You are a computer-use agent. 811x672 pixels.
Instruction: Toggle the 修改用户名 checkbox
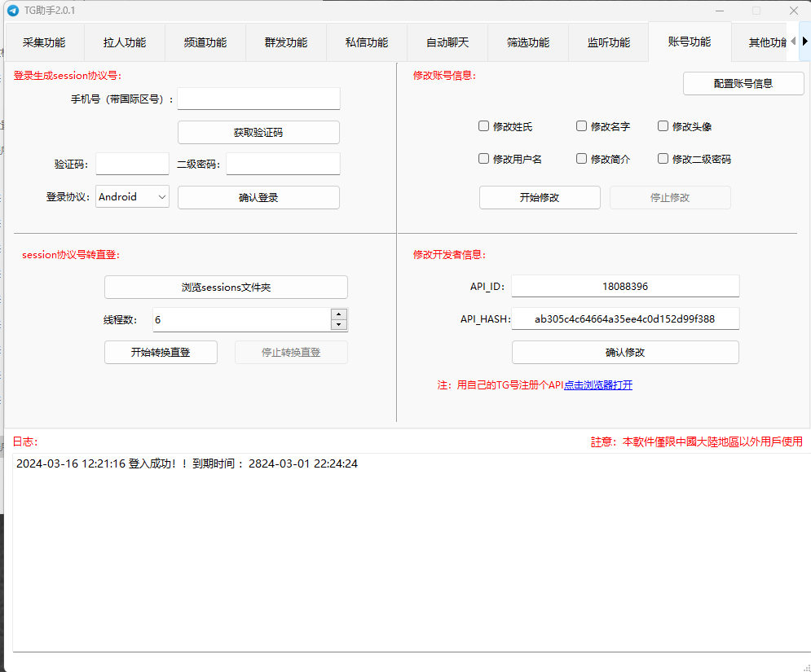(484, 159)
